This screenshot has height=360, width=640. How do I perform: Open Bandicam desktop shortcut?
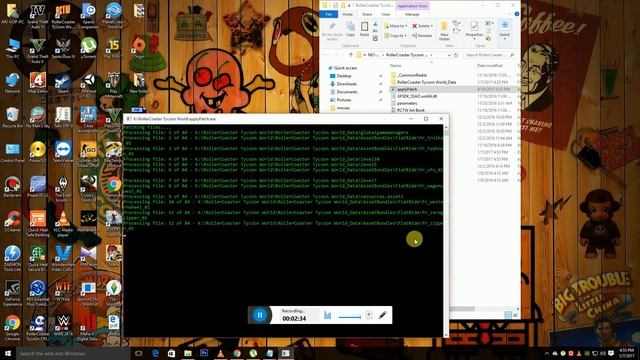click(12, 187)
